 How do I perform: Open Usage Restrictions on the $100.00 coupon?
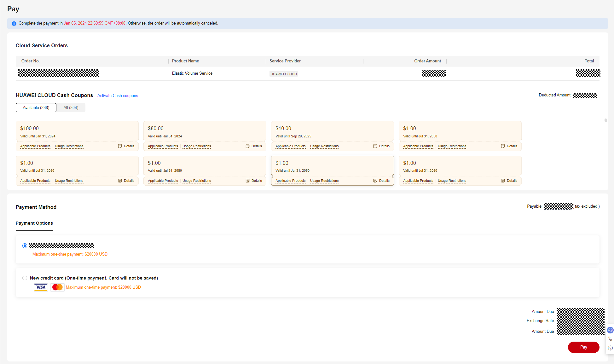(x=69, y=146)
